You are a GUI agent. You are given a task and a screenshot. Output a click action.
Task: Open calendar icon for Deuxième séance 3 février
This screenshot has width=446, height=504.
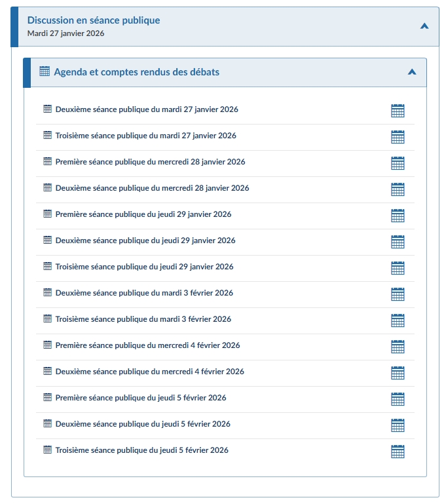[398, 294]
